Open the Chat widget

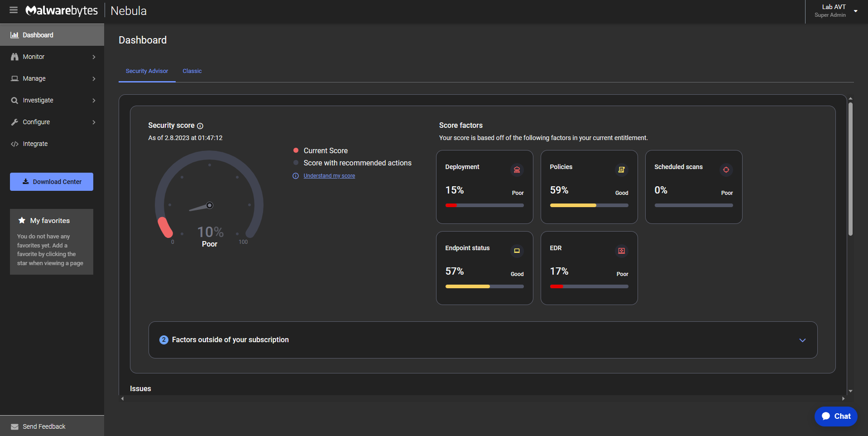836,416
